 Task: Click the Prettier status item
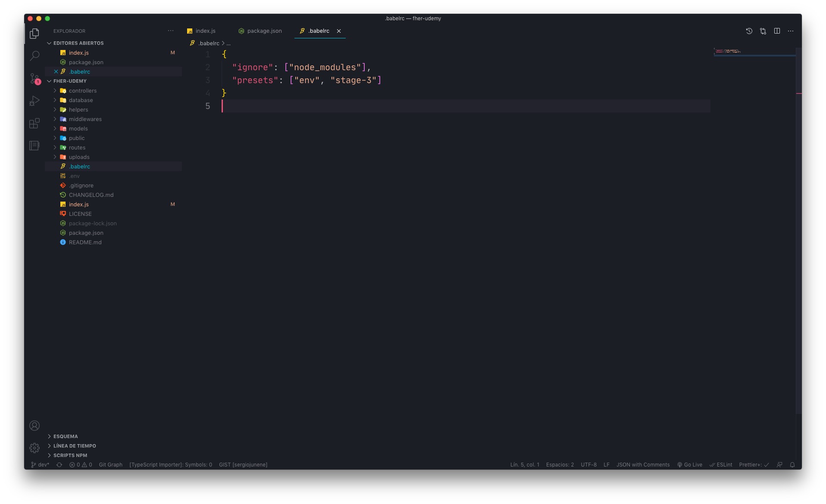(754, 465)
